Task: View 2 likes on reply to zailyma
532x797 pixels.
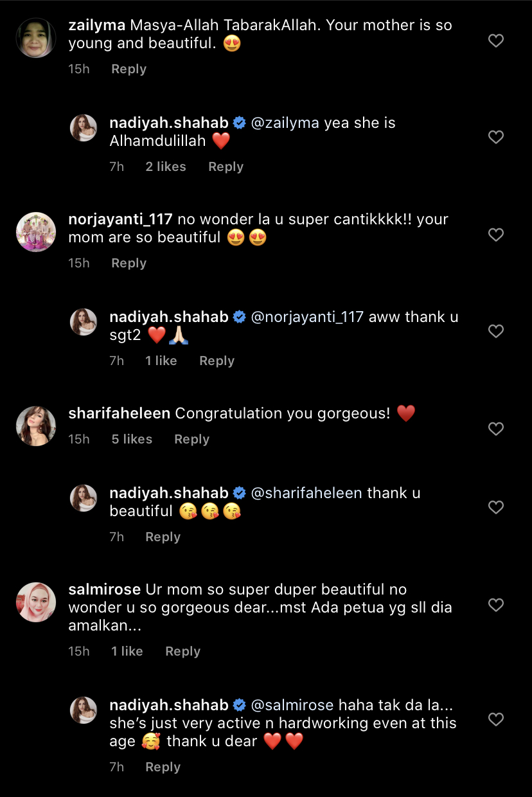Action: (165, 167)
